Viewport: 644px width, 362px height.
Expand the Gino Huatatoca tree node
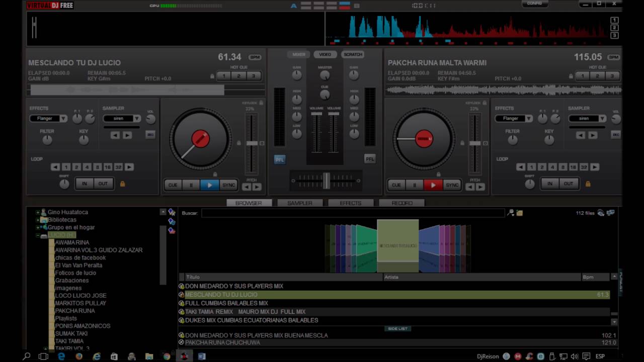[x=37, y=212]
